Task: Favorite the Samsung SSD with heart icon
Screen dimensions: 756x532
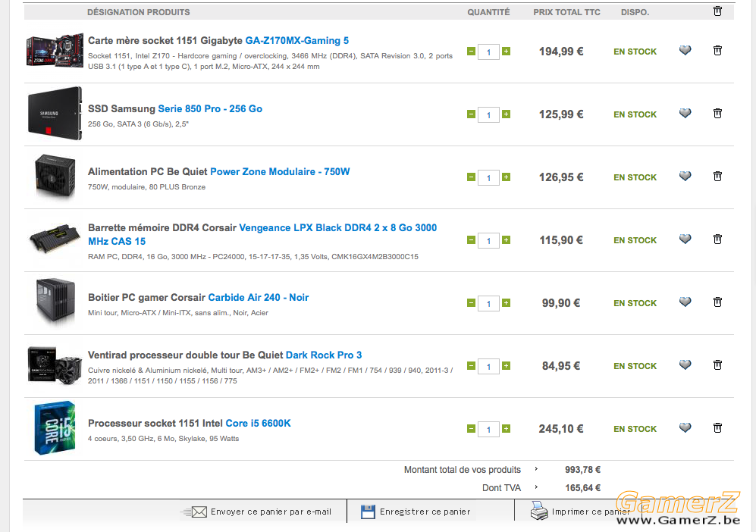Action: coord(685,113)
